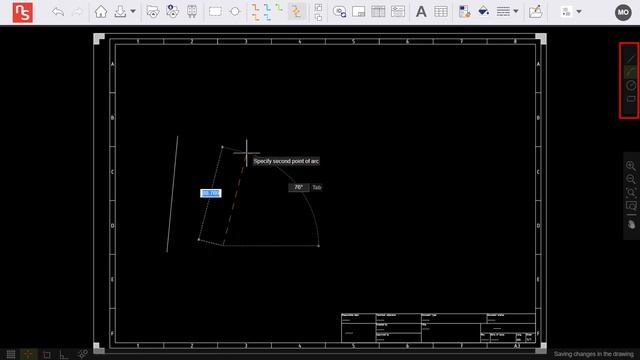Click the 70° angle input field
Screen dimensions: 640x360
[x=299, y=187]
